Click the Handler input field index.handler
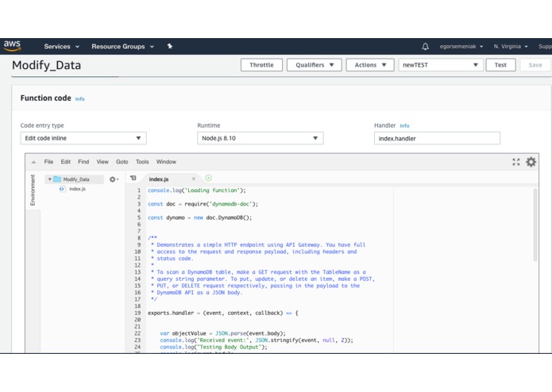The width and height of the screenshot is (552, 392). point(437,138)
